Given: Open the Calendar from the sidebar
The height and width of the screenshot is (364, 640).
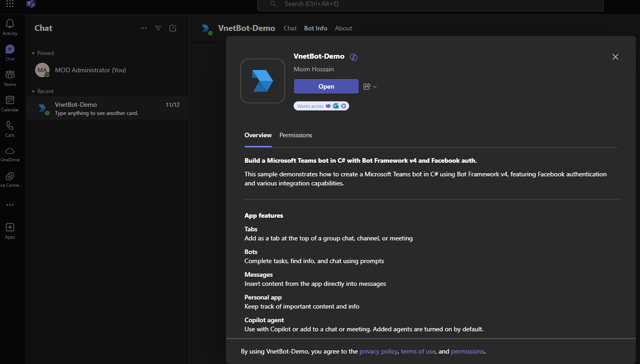Looking at the screenshot, I should click(10, 101).
